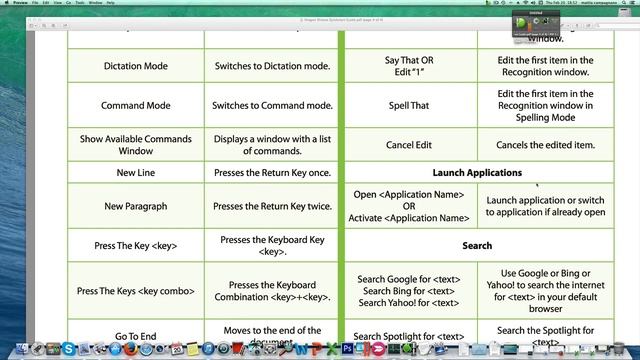The image size is (640, 360).
Task: Click the 'New Line' cell
Action: pyautogui.click(x=136, y=173)
